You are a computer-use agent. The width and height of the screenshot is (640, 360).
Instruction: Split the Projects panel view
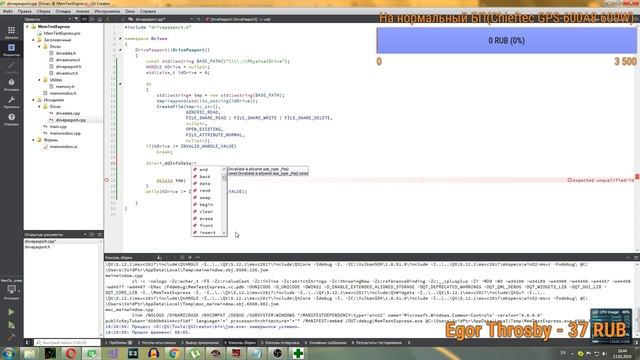[92, 19]
